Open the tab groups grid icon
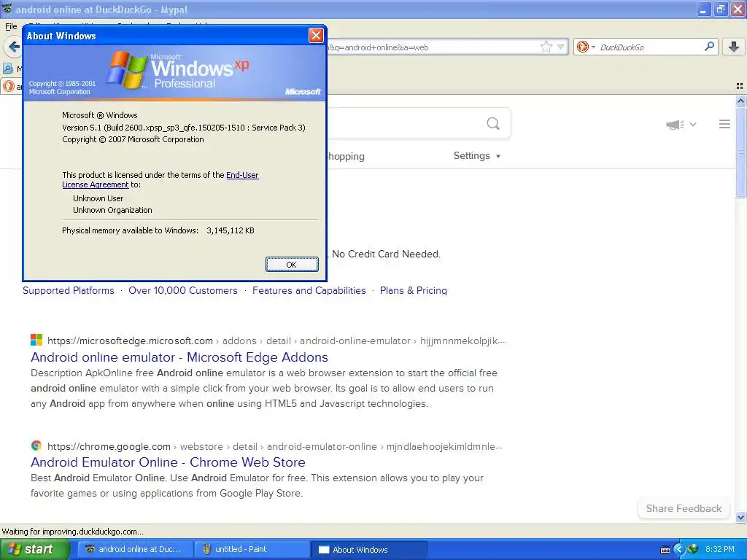747x560 pixels. click(x=740, y=86)
